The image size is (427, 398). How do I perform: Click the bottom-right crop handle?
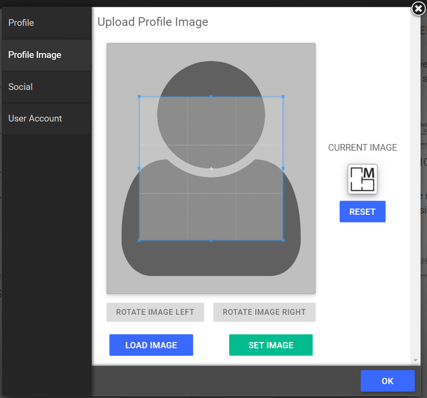tap(283, 240)
